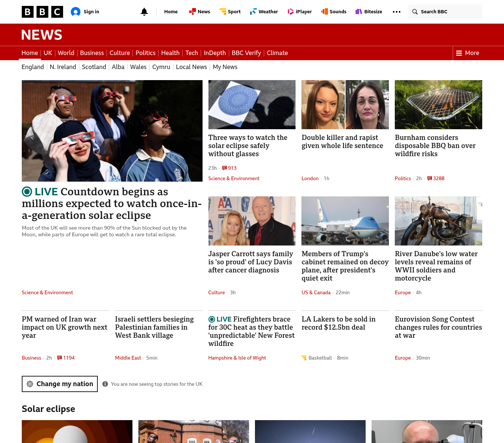Click the London topic tag
Screen dimensions: 504x443
[310, 178]
